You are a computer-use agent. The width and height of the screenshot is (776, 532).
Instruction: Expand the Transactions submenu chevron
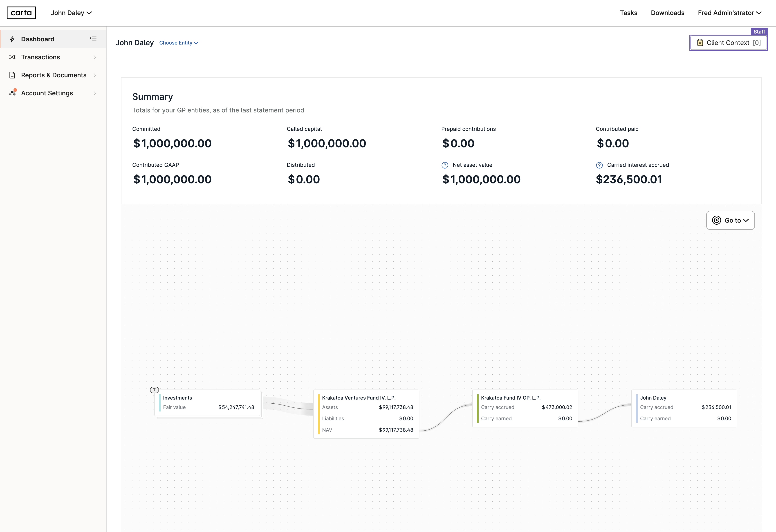[x=95, y=57]
